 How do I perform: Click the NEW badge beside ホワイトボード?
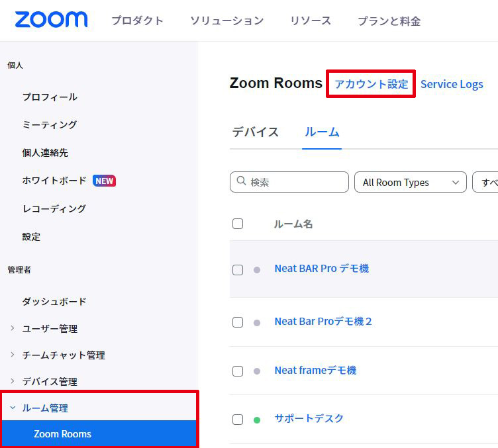click(104, 181)
